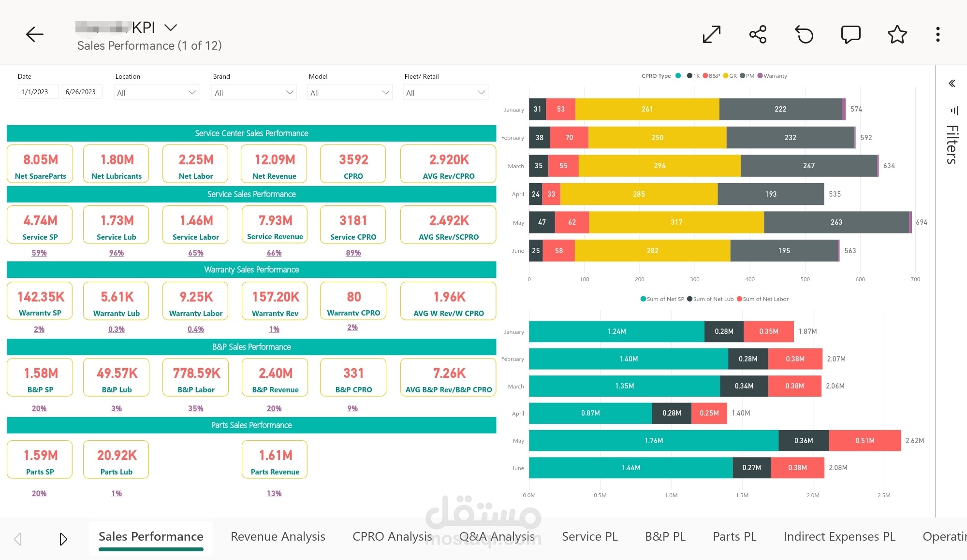Image resolution: width=967 pixels, height=560 pixels.
Task: Reset report with the undo icon
Action: (805, 34)
